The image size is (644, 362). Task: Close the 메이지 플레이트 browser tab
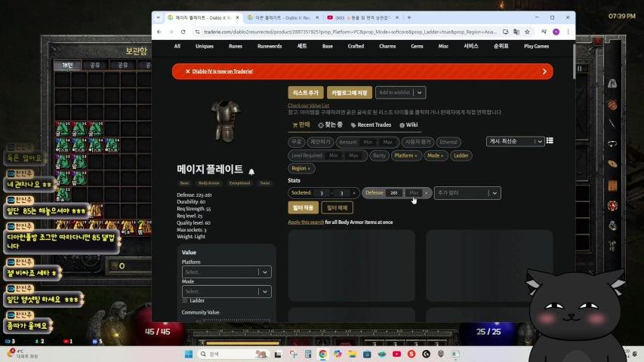(x=237, y=17)
